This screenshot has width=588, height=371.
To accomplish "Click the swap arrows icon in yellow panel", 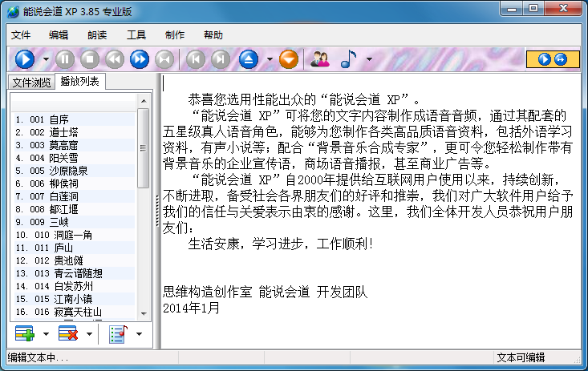I will click(x=561, y=59).
